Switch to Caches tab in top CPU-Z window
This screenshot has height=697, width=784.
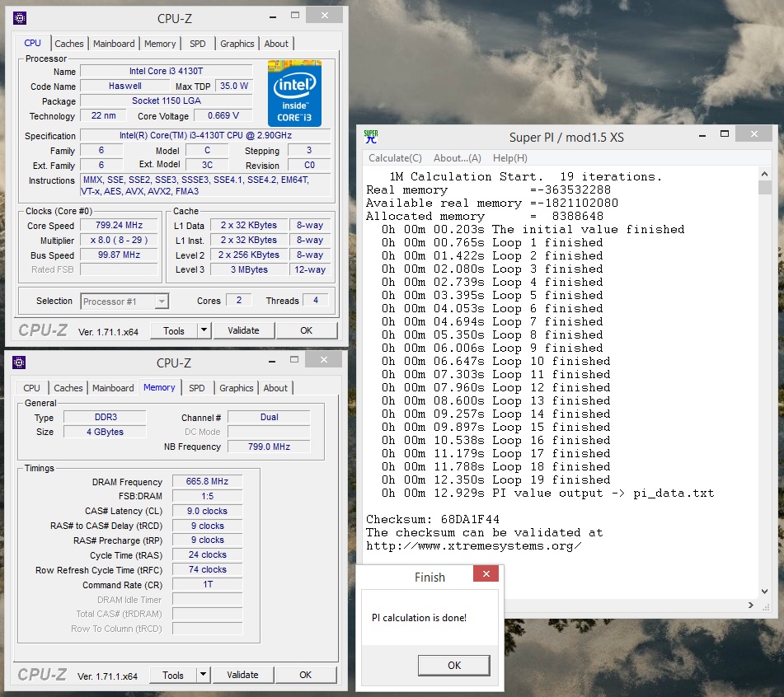click(x=69, y=44)
